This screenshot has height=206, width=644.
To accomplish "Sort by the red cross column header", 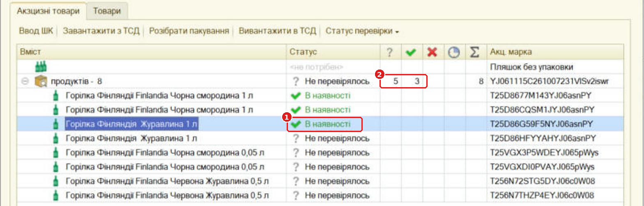I will click(432, 52).
